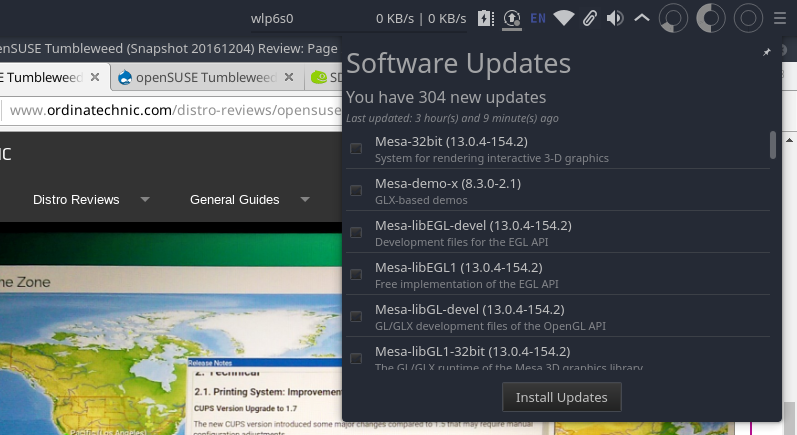Click the software updates tray icon
This screenshot has width=797, height=435.
tap(512, 19)
